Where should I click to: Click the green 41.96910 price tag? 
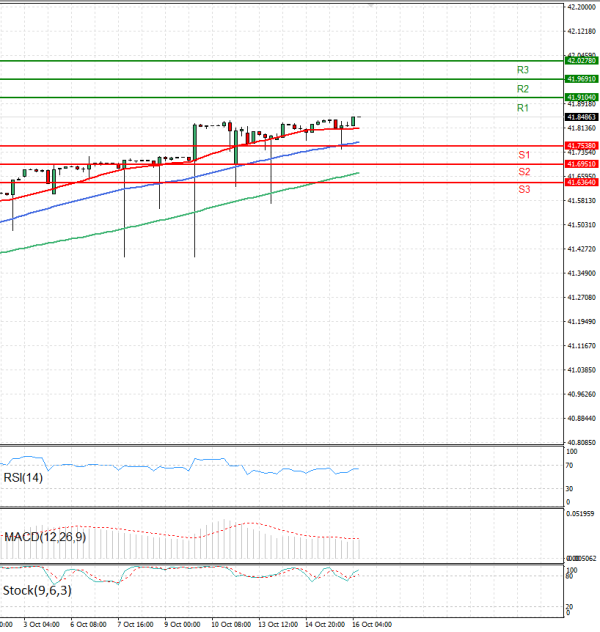pos(581,78)
